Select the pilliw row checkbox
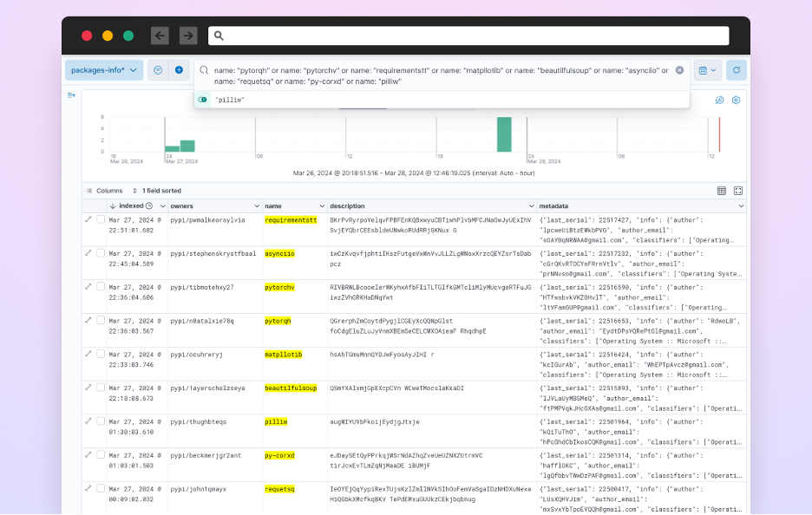This screenshot has width=812, height=515. tap(101, 421)
